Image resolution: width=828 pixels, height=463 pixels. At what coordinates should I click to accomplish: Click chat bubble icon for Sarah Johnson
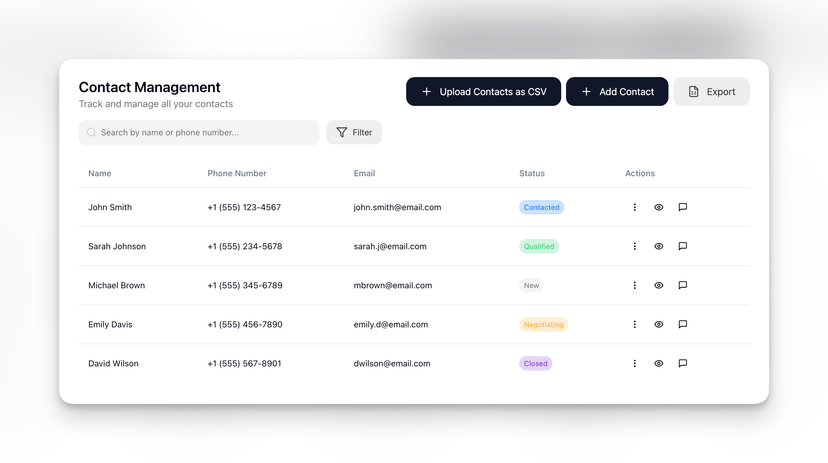click(x=682, y=246)
